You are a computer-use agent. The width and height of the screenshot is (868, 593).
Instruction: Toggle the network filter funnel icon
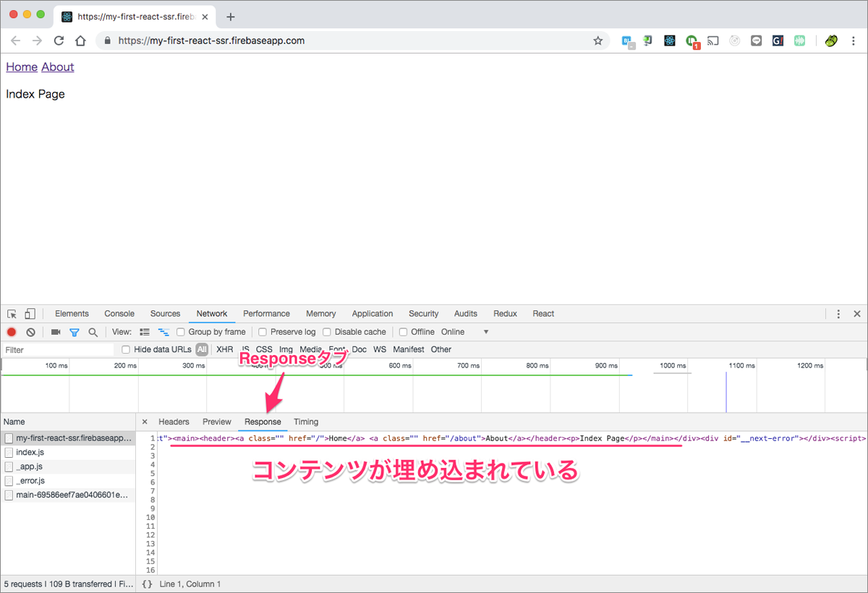point(74,332)
